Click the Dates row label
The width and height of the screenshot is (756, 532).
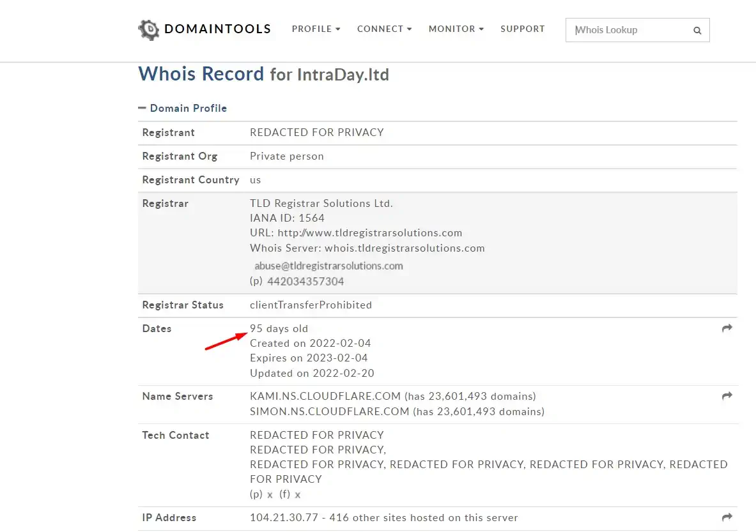tap(157, 329)
